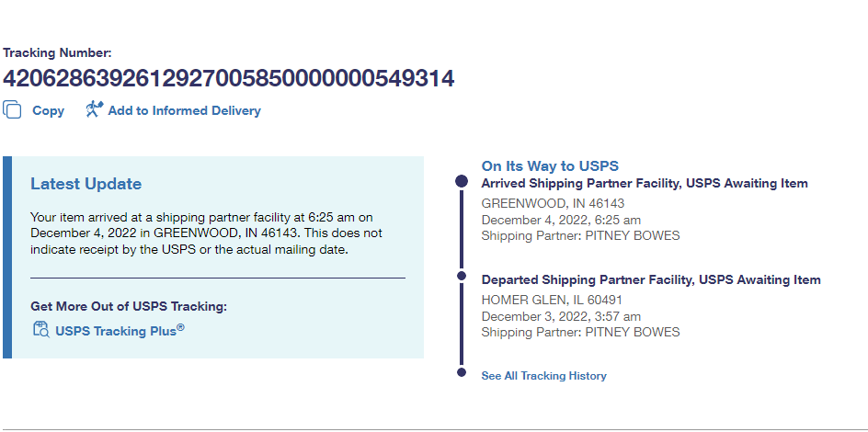This screenshot has width=868, height=432.
Task: Click the December 4, 2022, 6:25 am timestamp line
Action: [561, 220]
